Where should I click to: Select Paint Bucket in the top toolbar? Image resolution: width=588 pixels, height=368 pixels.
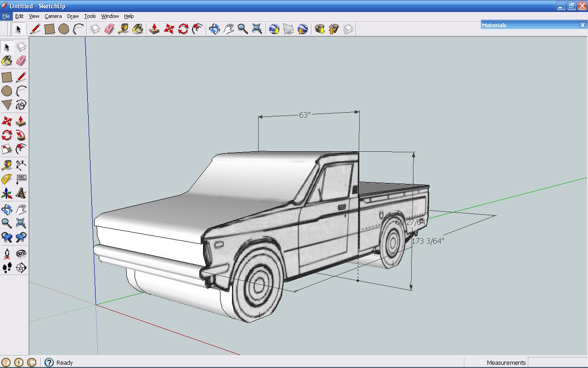tap(138, 29)
